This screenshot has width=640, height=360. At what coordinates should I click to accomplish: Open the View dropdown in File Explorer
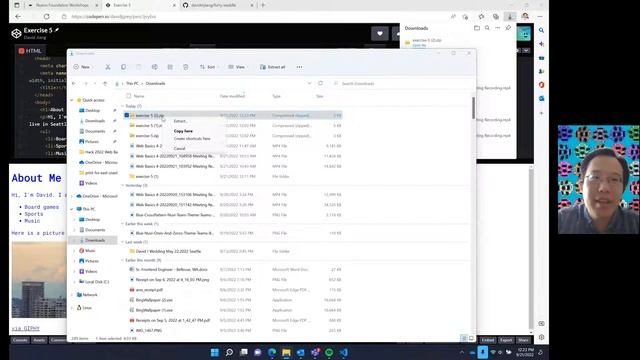(x=237, y=67)
